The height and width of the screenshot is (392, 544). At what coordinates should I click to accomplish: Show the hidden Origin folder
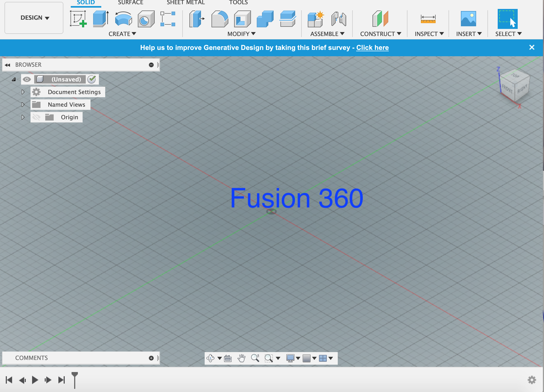coord(36,117)
